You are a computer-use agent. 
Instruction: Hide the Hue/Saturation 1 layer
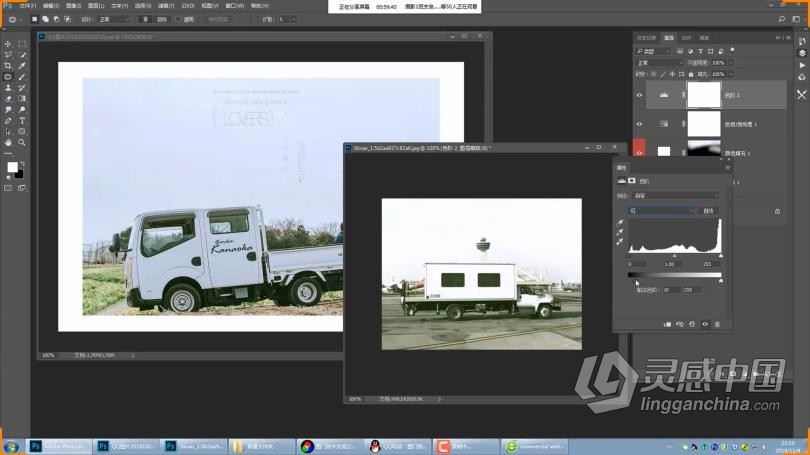coord(639,124)
